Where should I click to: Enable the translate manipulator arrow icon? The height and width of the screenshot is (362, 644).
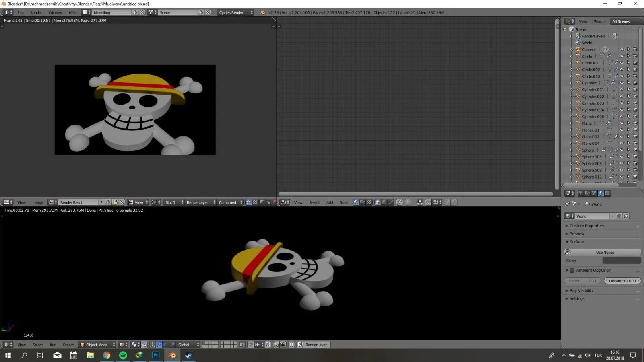click(159, 345)
